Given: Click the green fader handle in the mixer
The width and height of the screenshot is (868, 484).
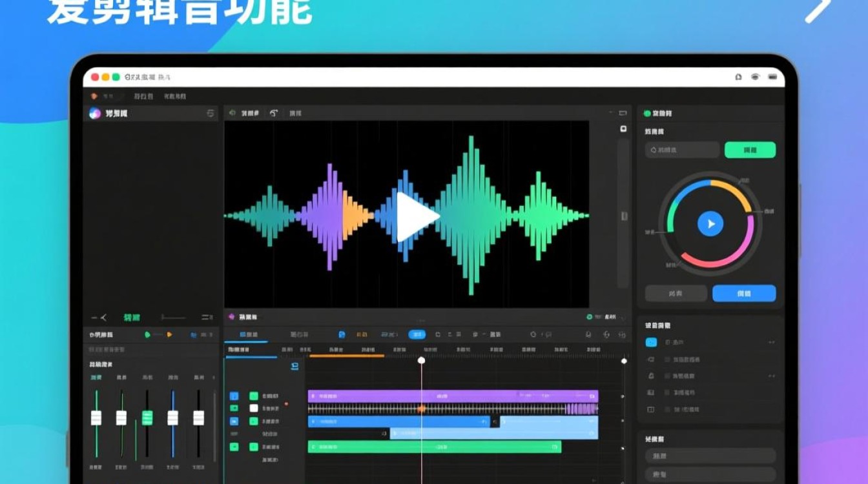Looking at the screenshot, I should [x=147, y=418].
